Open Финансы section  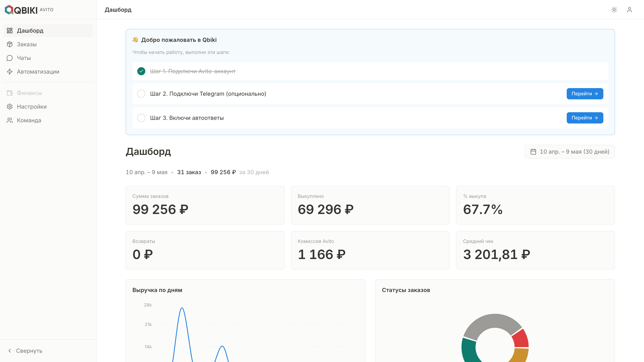(48, 93)
